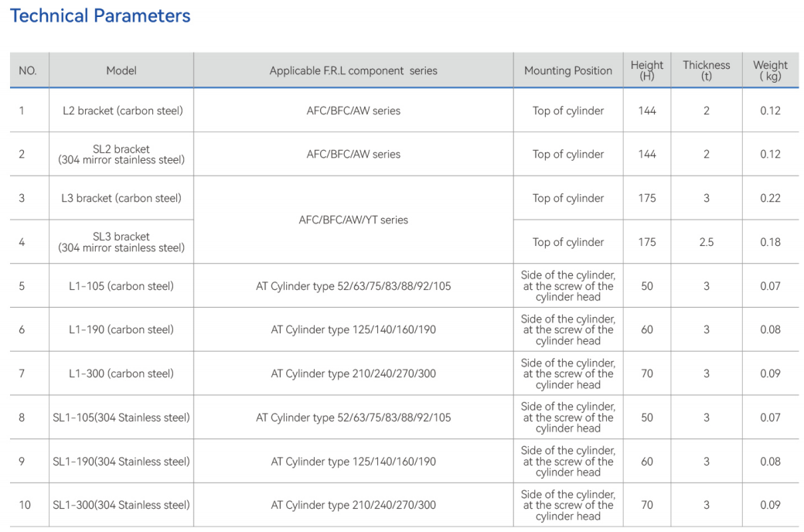Select the Mounting Position column header
Image resolution: width=804 pixels, height=532 pixels.
click(568, 71)
